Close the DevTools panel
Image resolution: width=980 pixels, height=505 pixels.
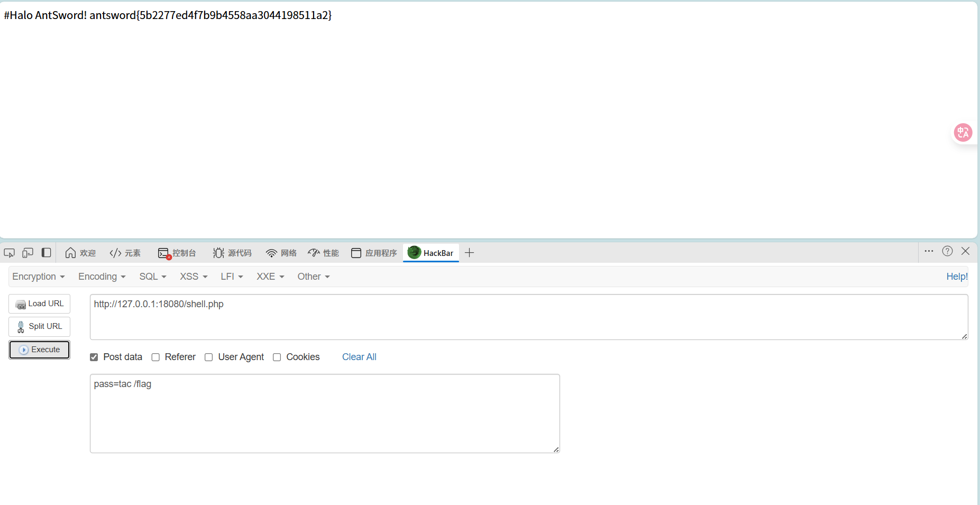pyautogui.click(x=965, y=251)
